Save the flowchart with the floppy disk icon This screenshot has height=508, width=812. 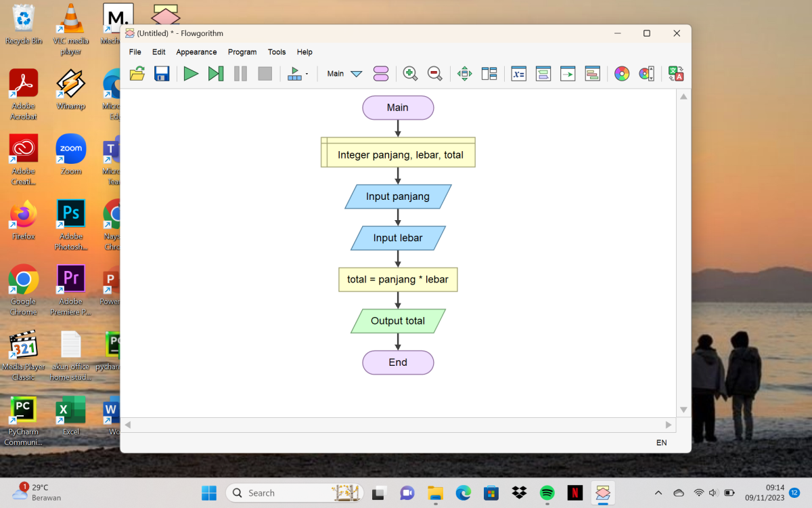point(162,74)
